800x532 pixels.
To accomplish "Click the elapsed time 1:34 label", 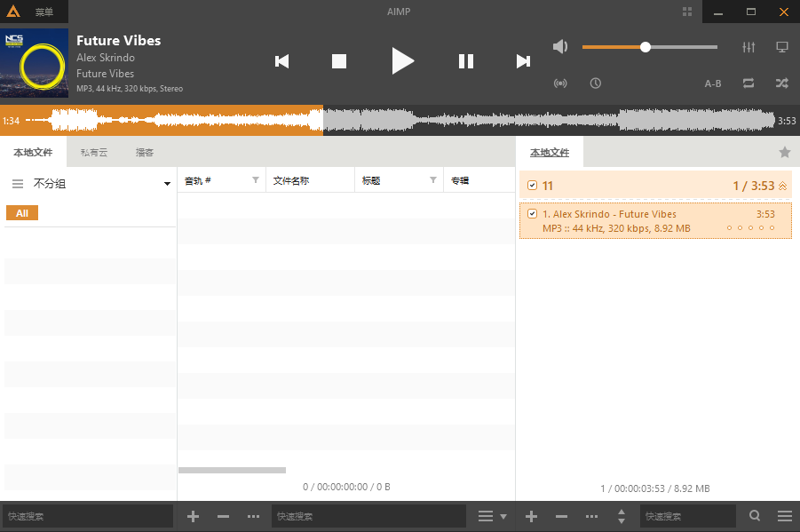I will click(12, 121).
